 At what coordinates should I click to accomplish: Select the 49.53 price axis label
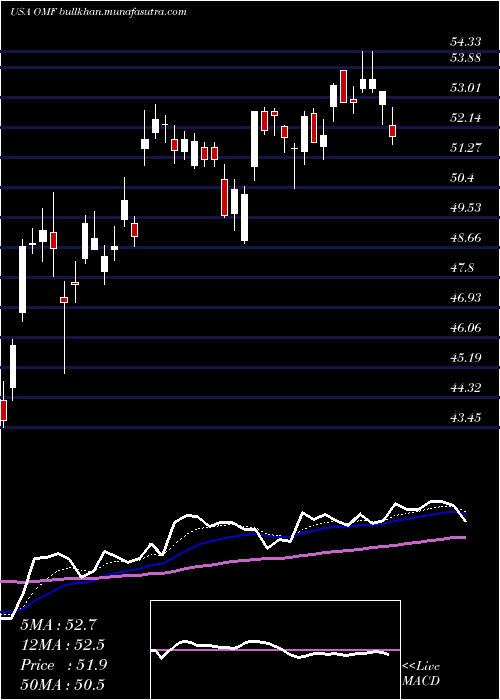tap(466, 208)
